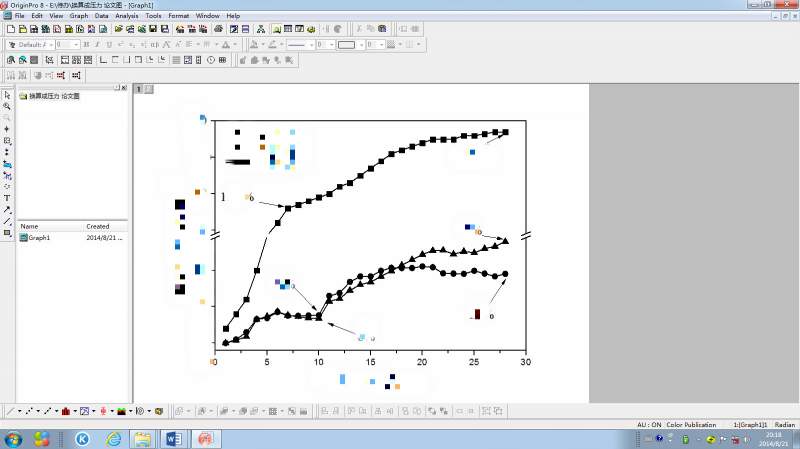The height and width of the screenshot is (449, 800).
Task: Select the Zoom In tool
Action: [7, 107]
